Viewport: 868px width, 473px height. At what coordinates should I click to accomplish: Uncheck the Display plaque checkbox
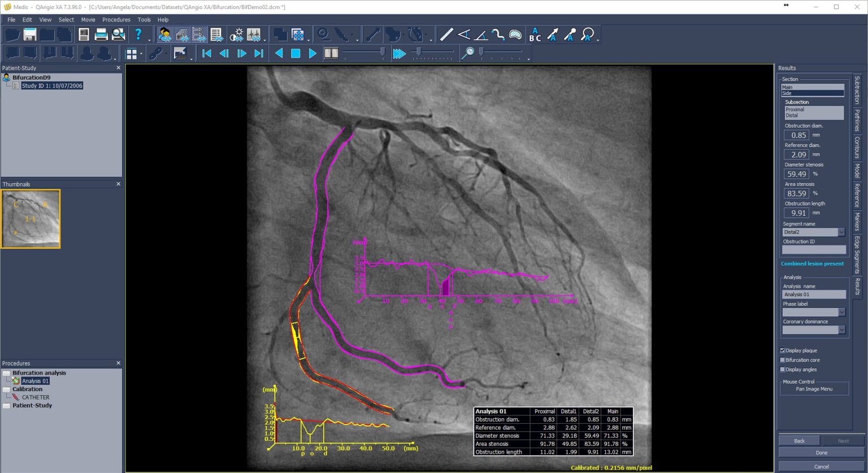point(783,350)
